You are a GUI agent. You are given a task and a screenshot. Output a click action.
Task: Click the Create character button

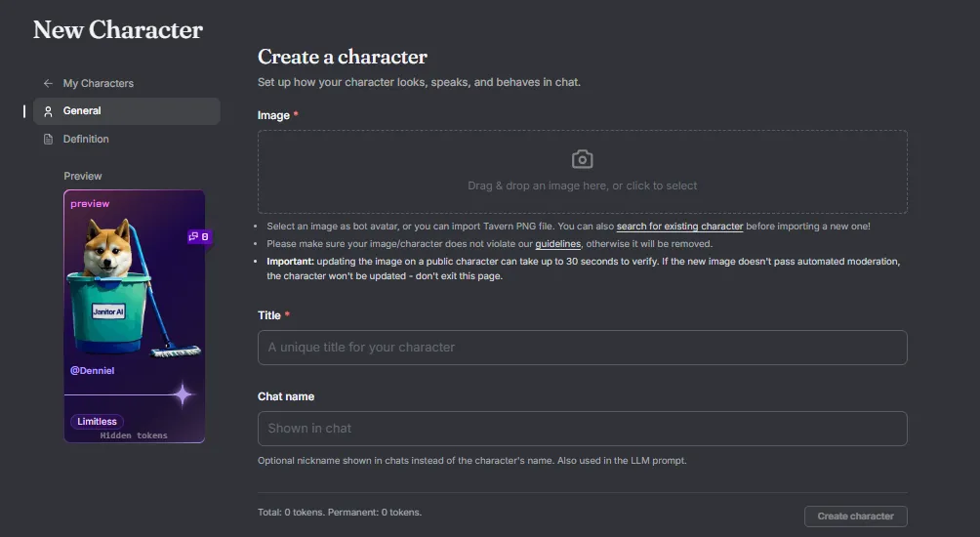[856, 516]
